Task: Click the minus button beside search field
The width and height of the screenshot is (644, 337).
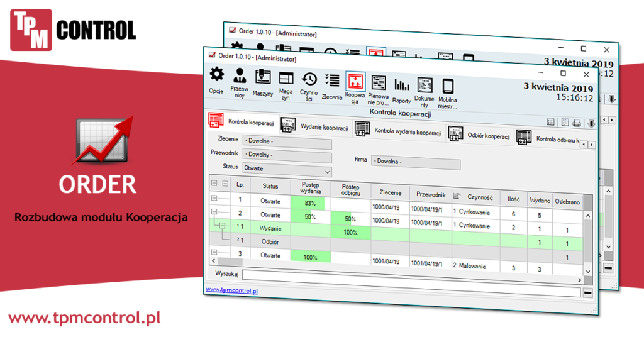Action: (588, 292)
